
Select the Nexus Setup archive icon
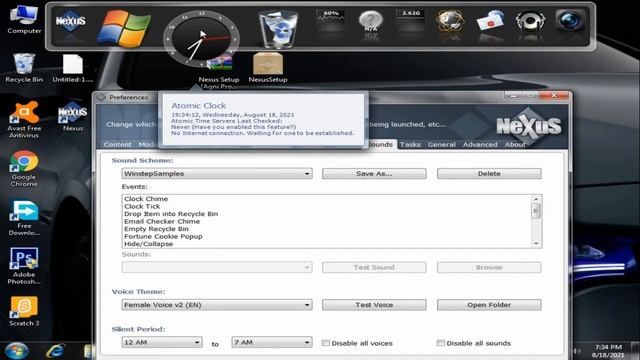(219, 72)
